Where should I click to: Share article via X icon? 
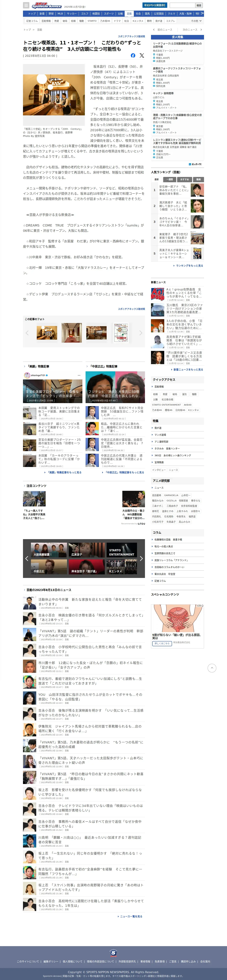[142, 56]
